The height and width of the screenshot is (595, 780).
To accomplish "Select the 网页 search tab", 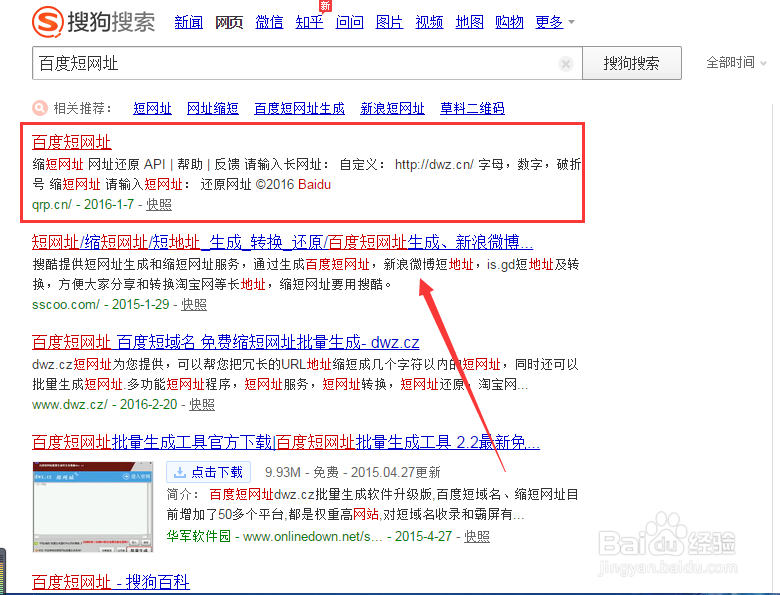I will [229, 22].
